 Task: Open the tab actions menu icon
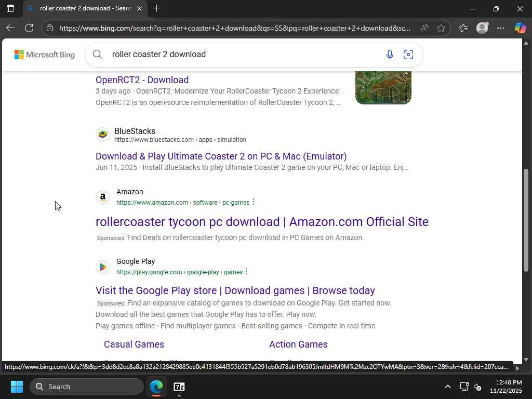10,8
